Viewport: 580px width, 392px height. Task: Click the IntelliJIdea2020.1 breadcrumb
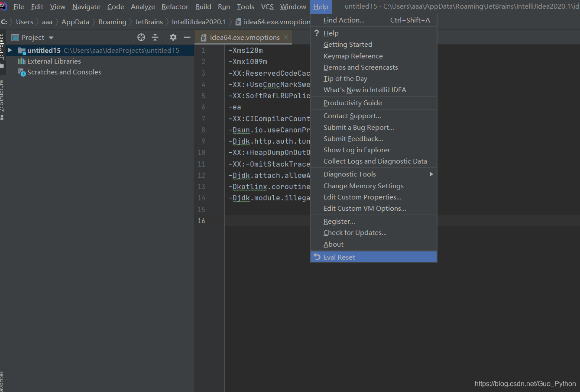199,22
